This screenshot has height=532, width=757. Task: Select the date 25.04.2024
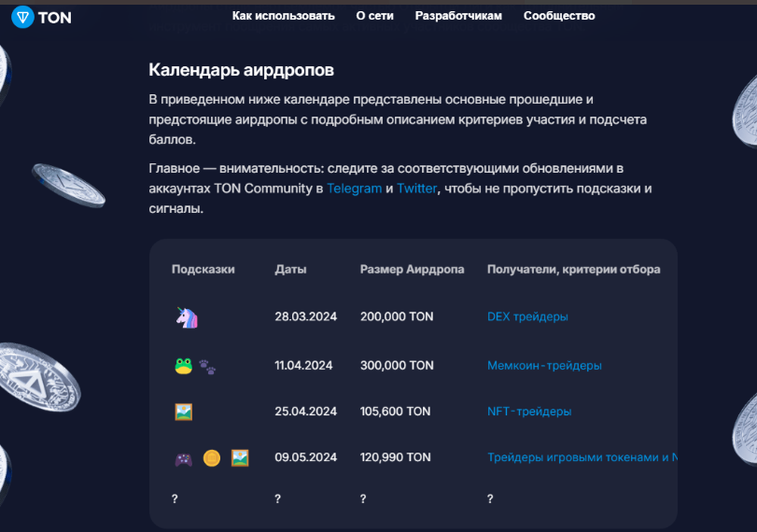305,412
